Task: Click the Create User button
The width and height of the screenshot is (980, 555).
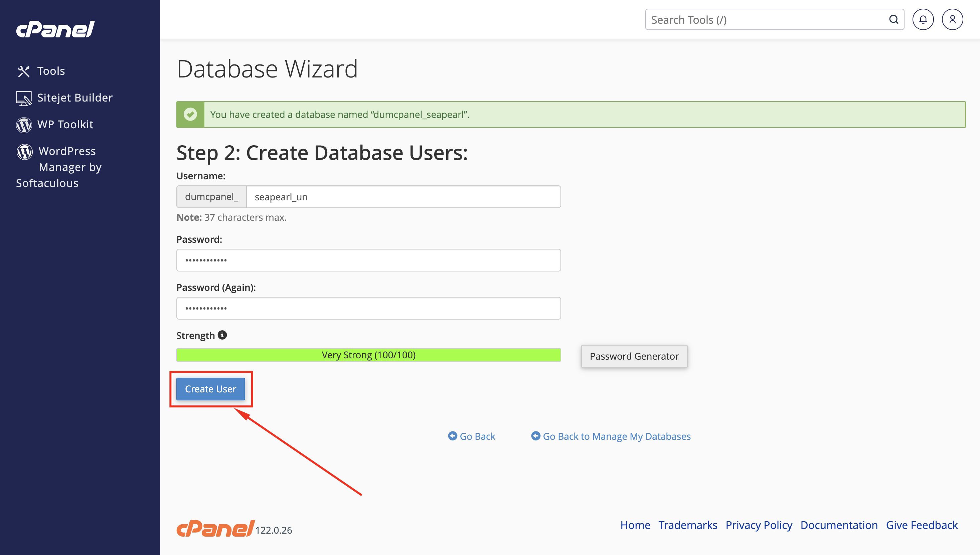Action: (210, 389)
